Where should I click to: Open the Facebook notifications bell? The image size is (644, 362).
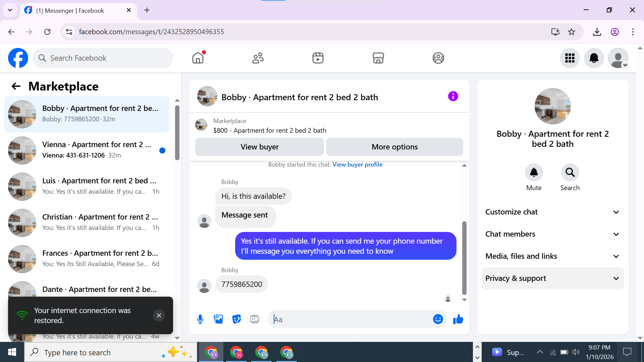click(594, 58)
